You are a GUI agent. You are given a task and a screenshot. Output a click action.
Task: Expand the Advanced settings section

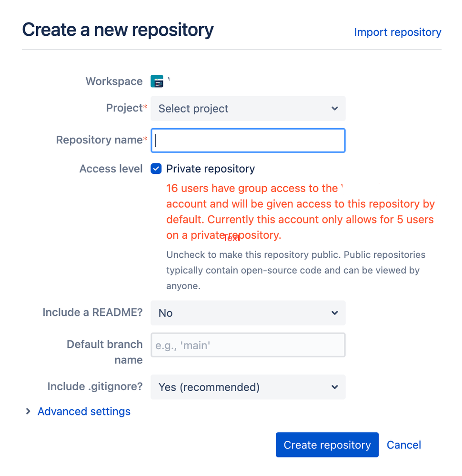pyautogui.click(x=84, y=411)
